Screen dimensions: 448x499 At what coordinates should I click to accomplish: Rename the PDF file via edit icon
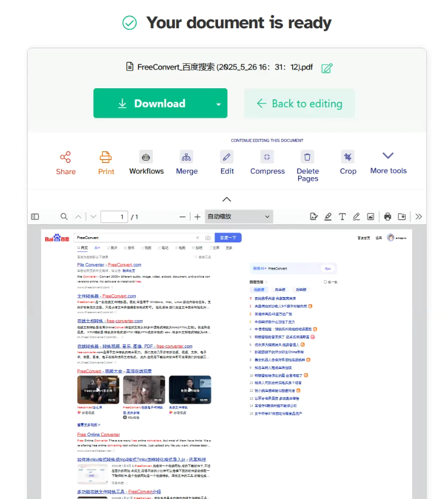[x=327, y=68]
